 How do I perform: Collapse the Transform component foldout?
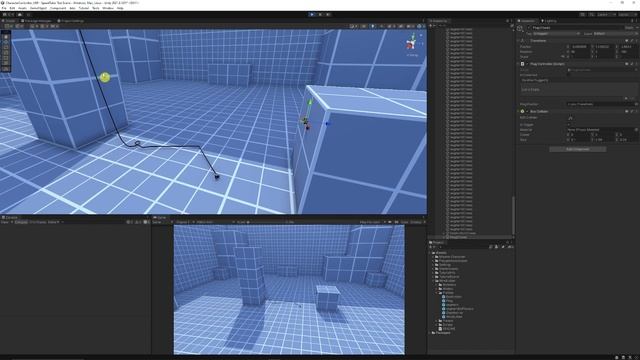click(x=519, y=41)
